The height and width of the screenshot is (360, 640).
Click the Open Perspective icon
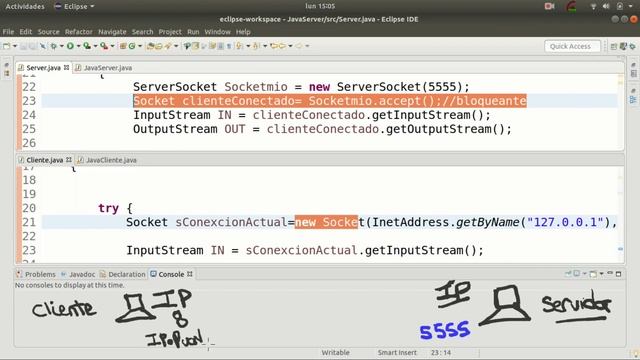(x=613, y=47)
